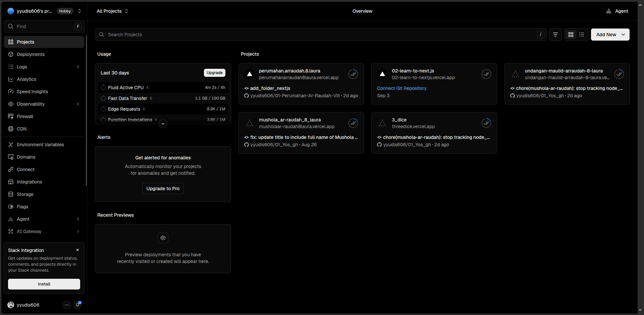Open the Logs section in sidebar
The width and height of the screenshot is (644, 315).
pyautogui.click(x=44, y=67)
